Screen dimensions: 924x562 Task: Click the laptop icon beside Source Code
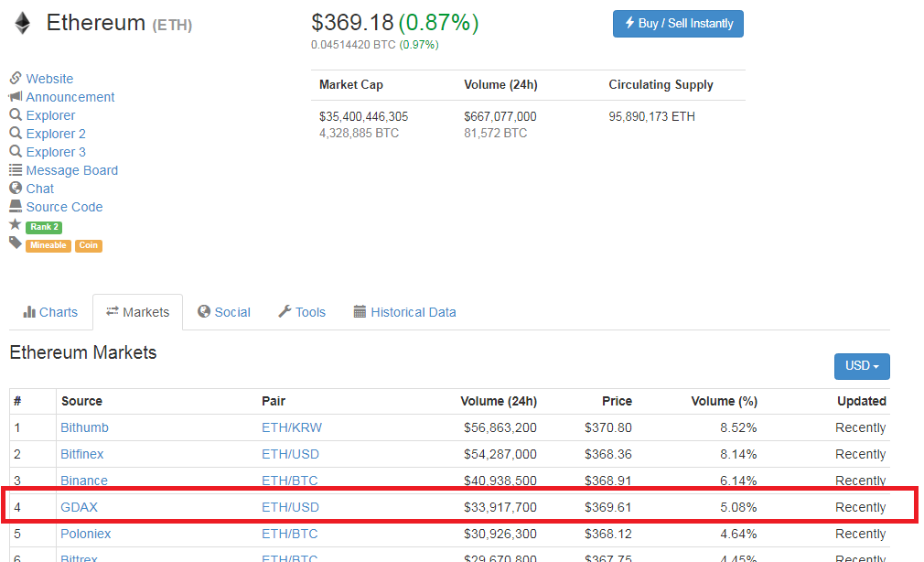click(16, 206)
